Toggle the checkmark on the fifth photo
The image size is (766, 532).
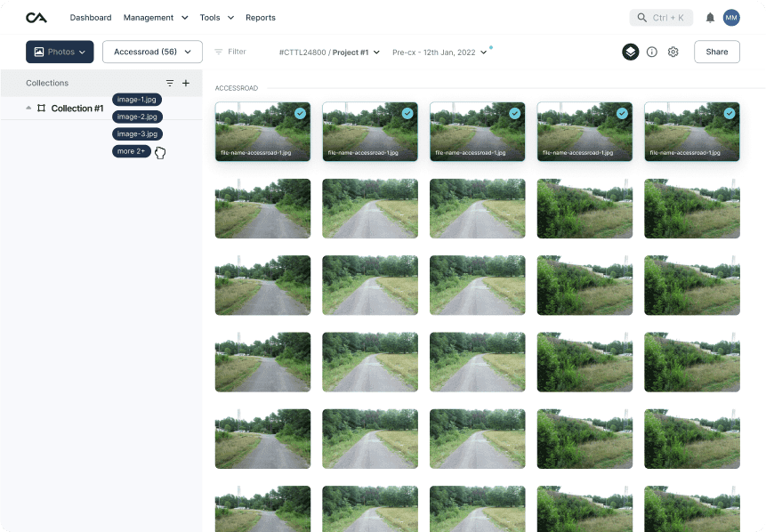click(730, 114)
